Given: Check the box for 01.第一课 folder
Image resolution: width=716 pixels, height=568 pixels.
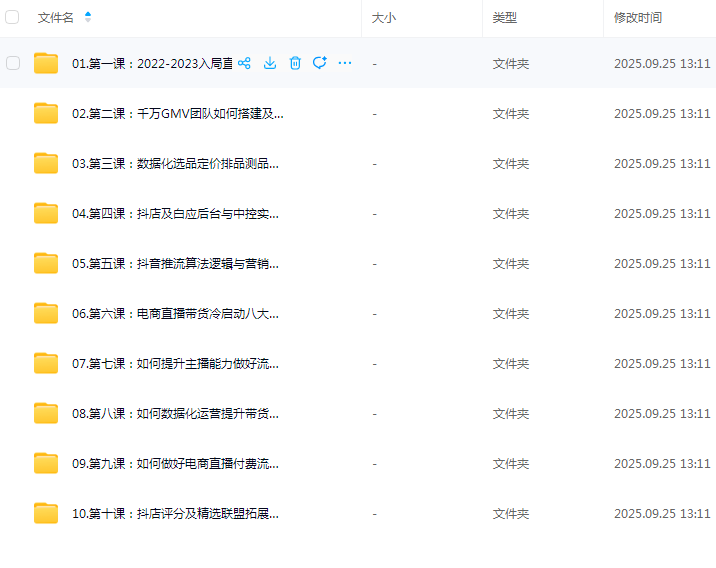Looking at the screenshot, I should pos(13,63).
